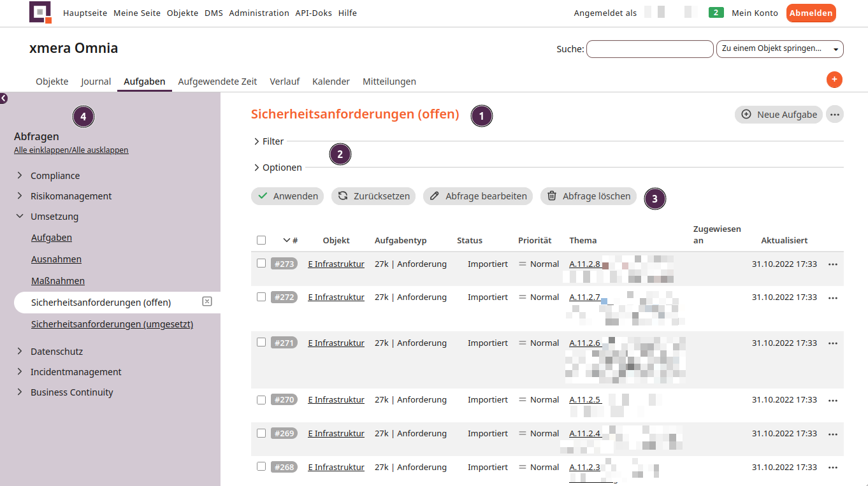Open the more options menu beside Neue Aufgabe
The width and height of the screenshot is (868, 486).
pos(835,115)
